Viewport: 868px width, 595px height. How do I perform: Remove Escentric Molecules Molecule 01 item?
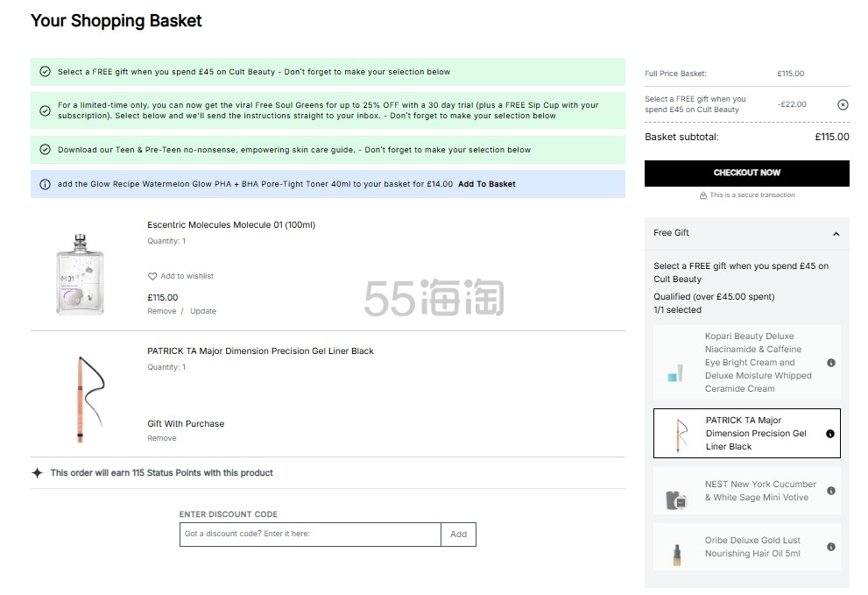tap(162, 311)
